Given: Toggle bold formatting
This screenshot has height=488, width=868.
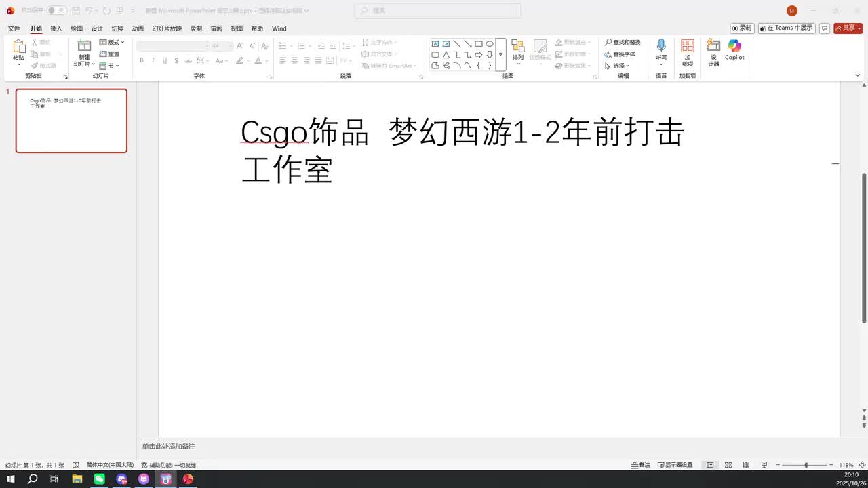Looking at the screenshot, I should tap(141, 61).
